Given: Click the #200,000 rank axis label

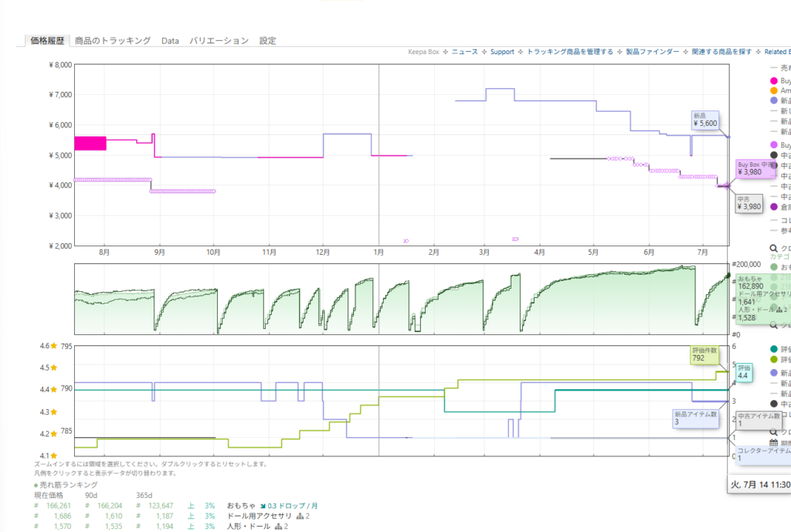Looking at the screenshot, I should pyautogui.click(x=746, y=264).
